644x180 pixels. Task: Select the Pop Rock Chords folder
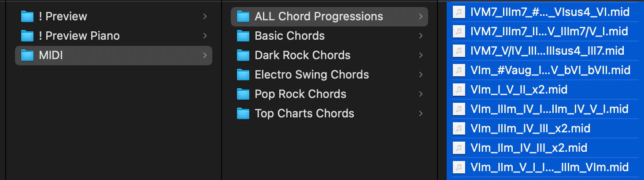pyautogui.click(x=300, y=94)
